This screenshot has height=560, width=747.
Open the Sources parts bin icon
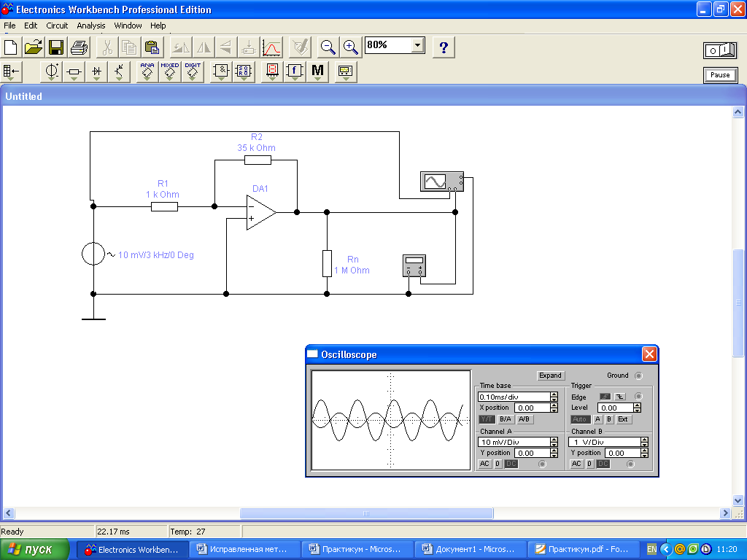click(52, 71)
